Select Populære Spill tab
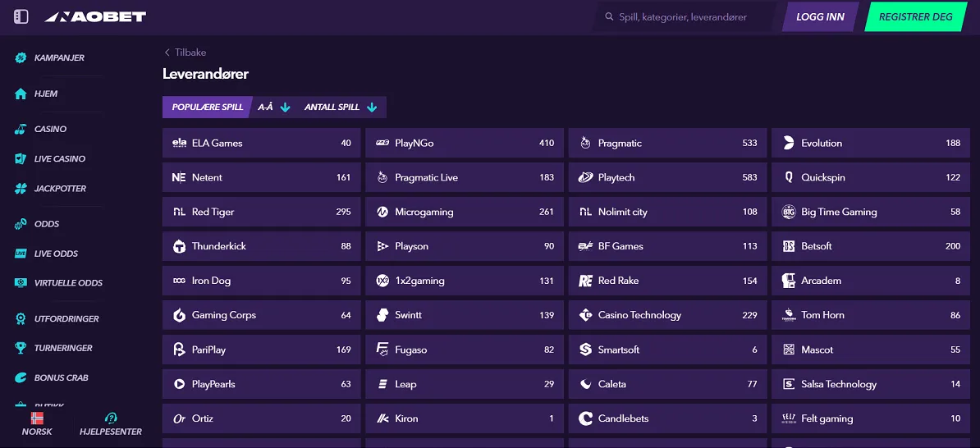This screenshot has width=980, height=448. tap(208, 107)
